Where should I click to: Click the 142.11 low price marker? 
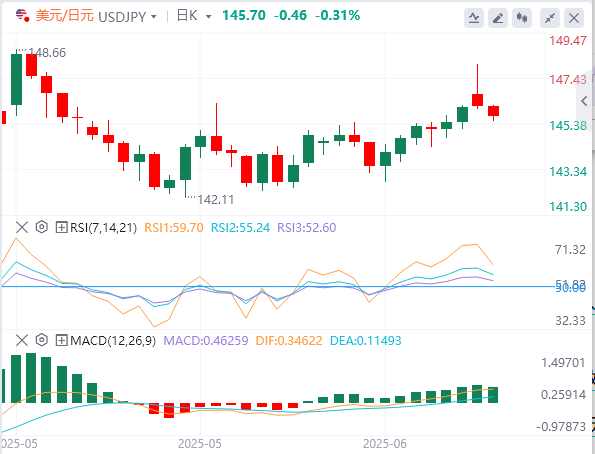click(216, 200)
